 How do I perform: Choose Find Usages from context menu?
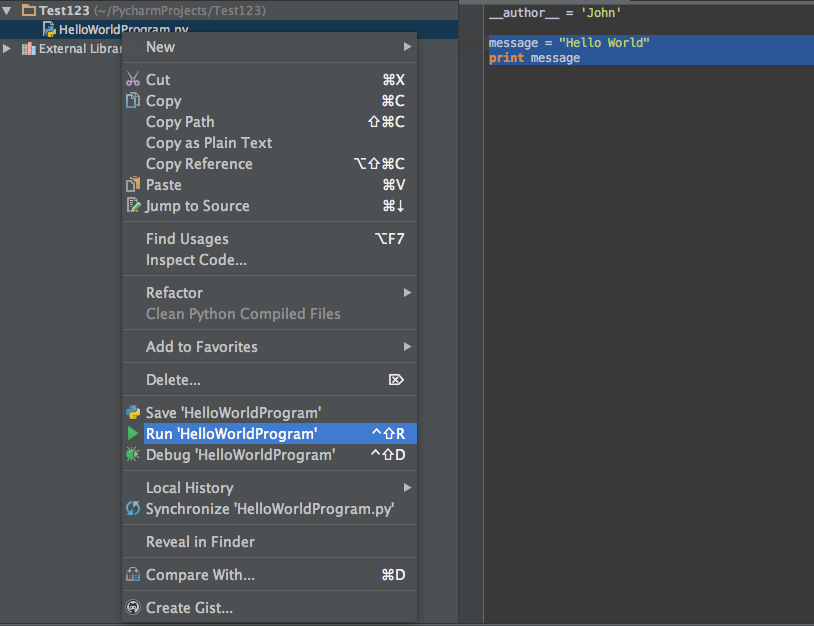point(187,239)
